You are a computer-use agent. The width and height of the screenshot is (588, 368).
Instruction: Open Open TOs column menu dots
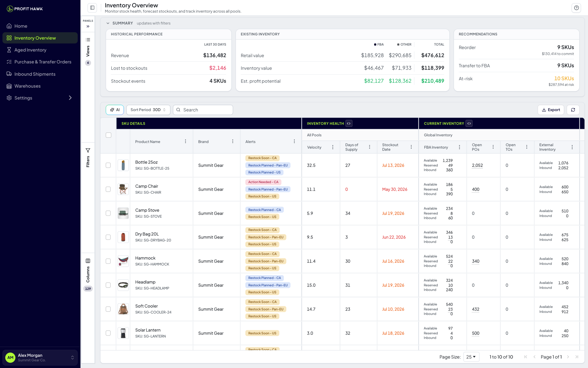pos(527,147)
